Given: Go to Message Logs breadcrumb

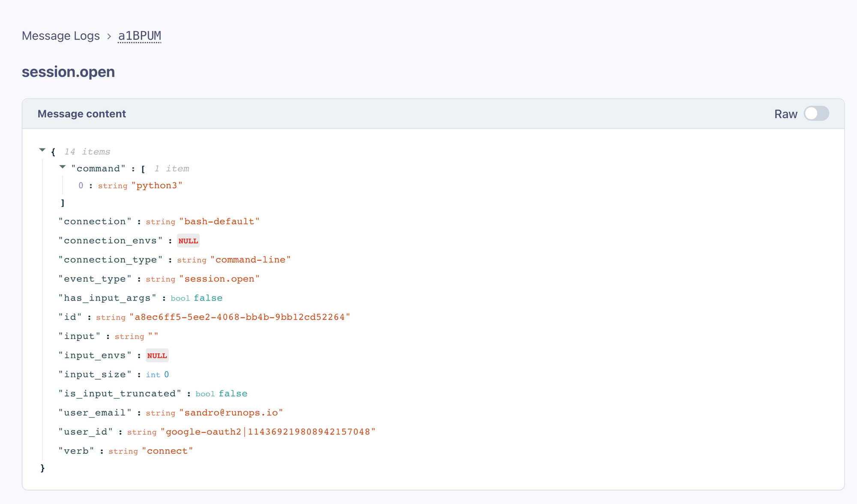Looking at the screenshot, I should coord(61,36).
